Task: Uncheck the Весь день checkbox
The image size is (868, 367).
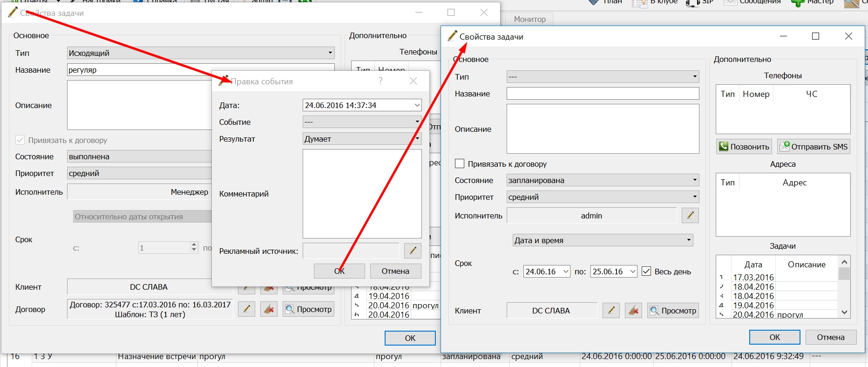Action: click(x=646, y=271)
